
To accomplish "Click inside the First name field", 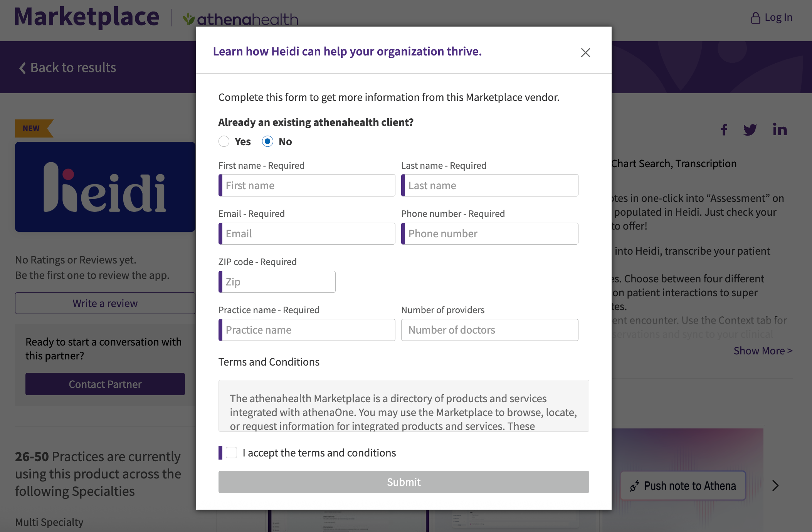I will click(x=306, y=185).
